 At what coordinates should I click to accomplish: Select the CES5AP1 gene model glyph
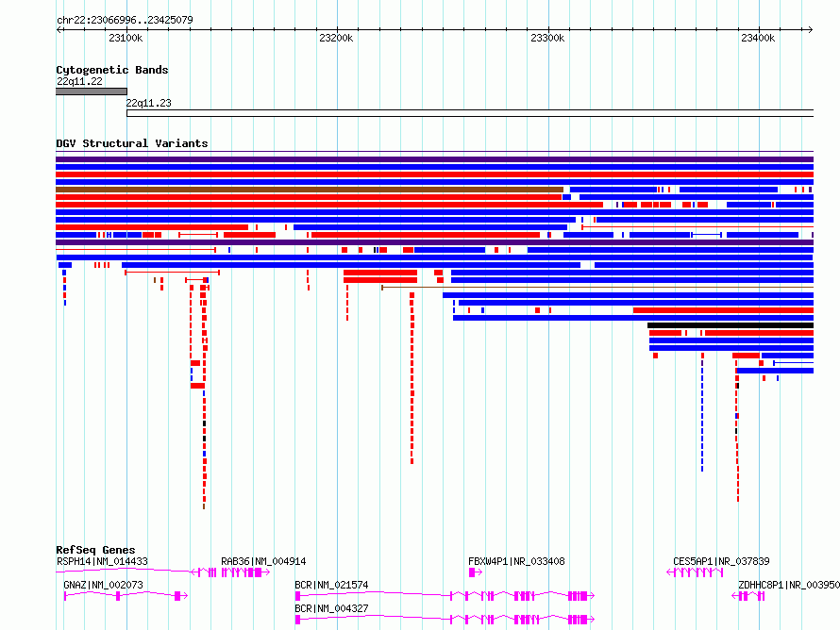point(695,572)
